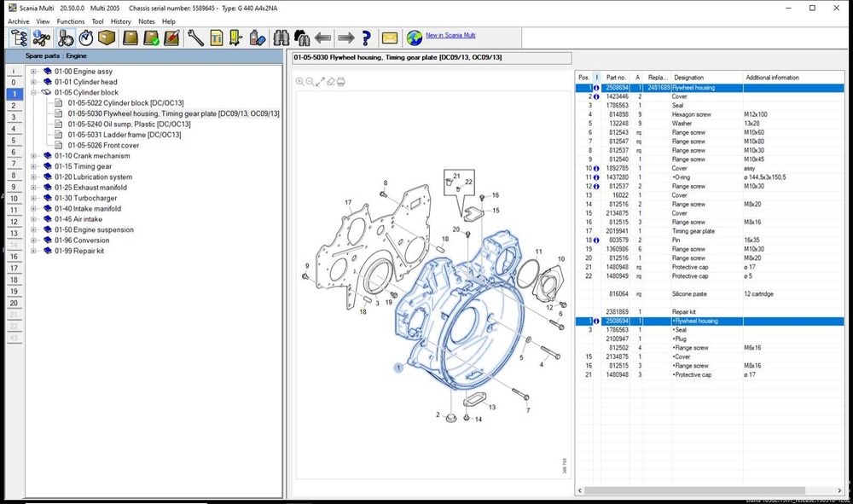Open the New in Scania Multi link
853x504 pixels.
click(x=450, y=36)
